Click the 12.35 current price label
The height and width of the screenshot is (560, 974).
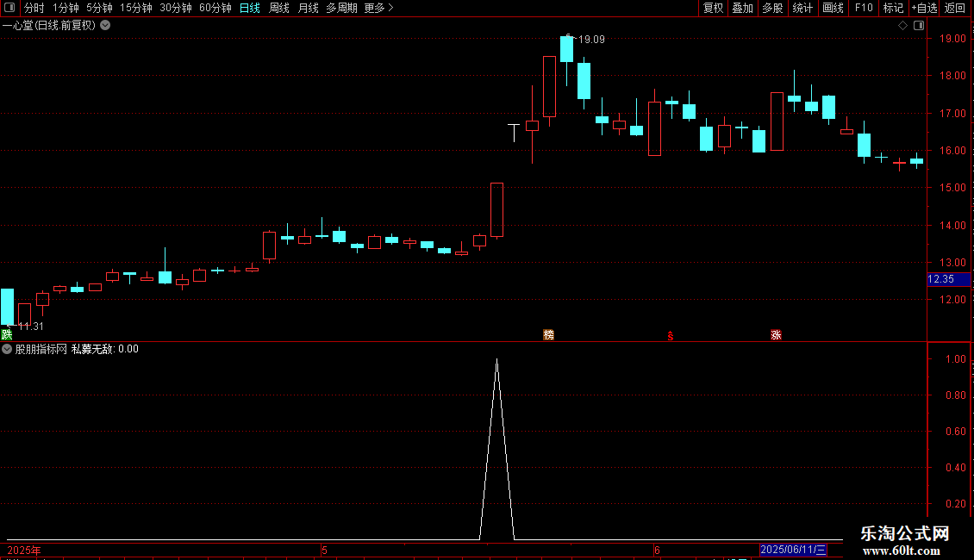tap(948, 279)
